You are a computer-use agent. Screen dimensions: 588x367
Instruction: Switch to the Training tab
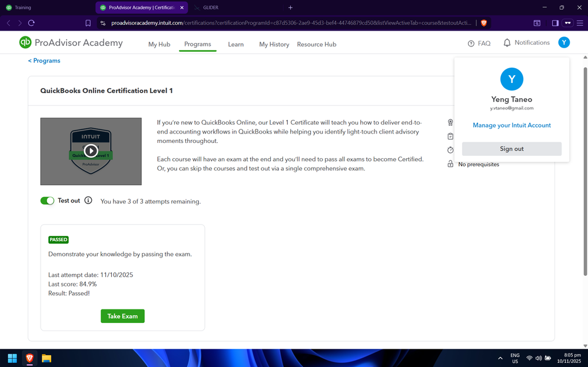click(x=47, y=8)
